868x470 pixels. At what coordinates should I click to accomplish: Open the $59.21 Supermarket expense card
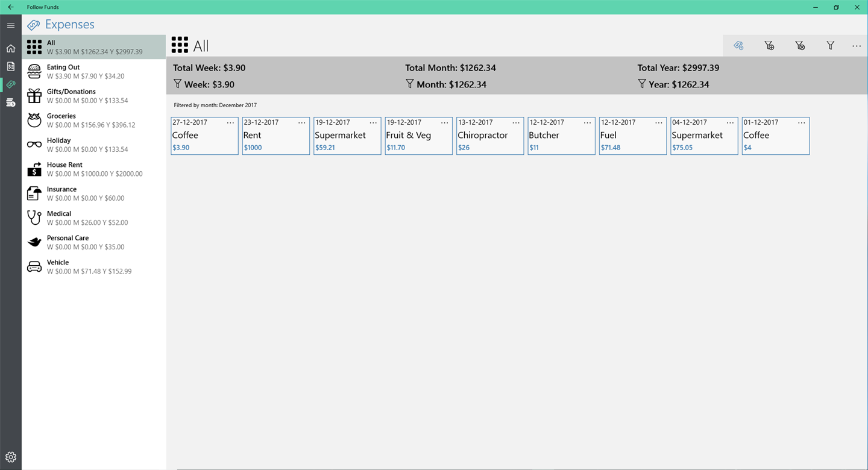tap(347, 136)
